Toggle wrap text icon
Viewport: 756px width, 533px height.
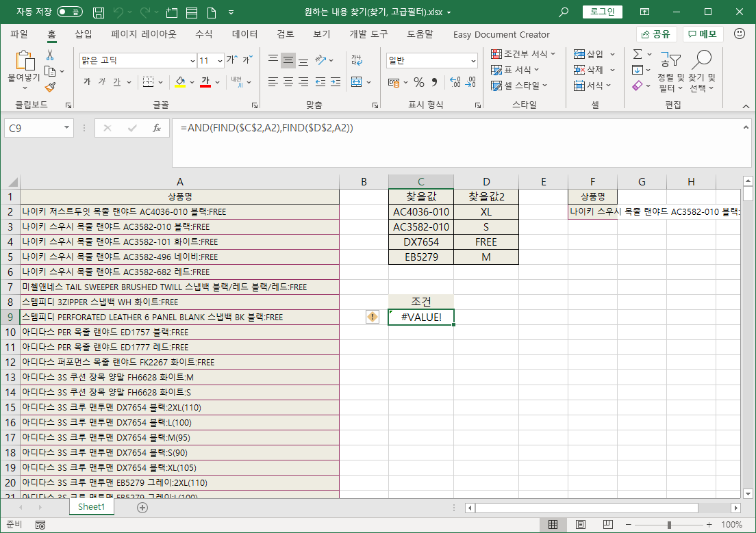(357, 60)
